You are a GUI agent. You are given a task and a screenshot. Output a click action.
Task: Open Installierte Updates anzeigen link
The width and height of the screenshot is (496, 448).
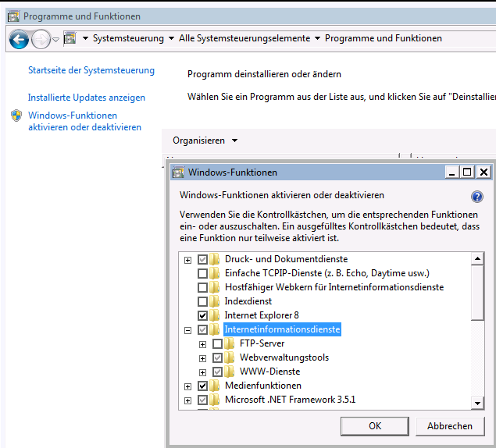[87, 98]
